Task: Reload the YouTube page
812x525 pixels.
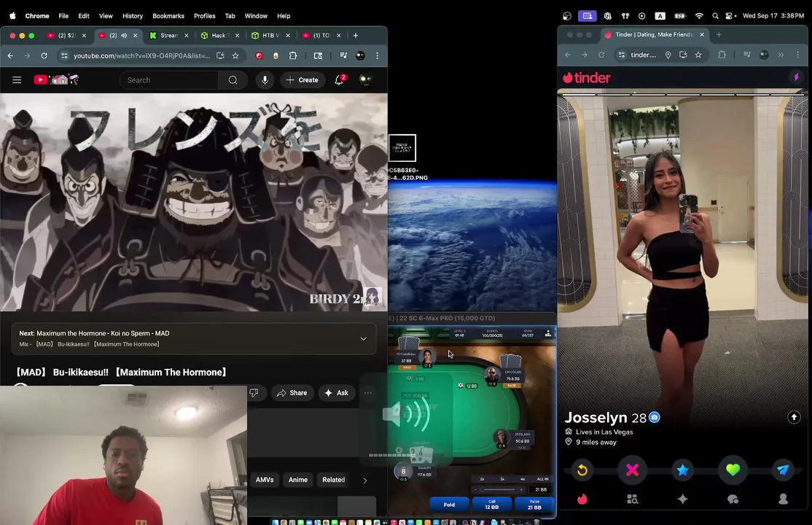Action: point(44,55)
